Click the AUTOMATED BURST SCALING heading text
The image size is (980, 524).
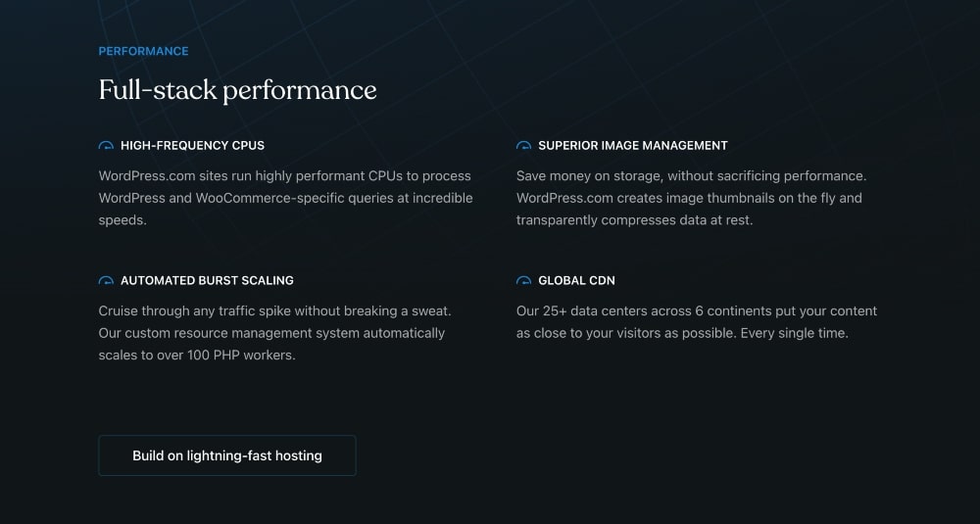click(x=207, y=281)
